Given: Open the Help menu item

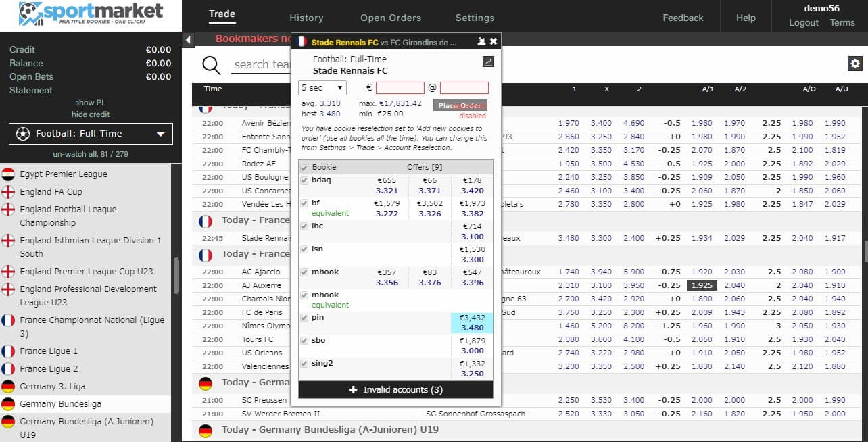Looking at the screenshot, I should click(x=746, y=18).
